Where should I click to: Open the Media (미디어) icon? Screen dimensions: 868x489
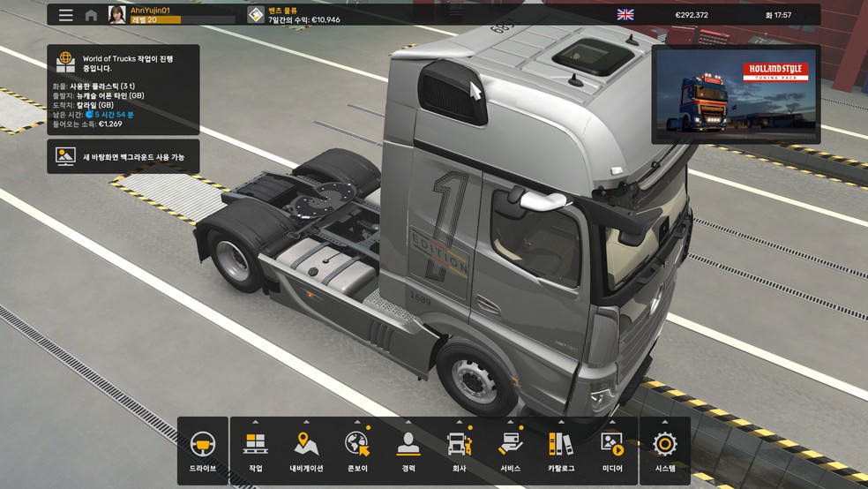(x=612, y=444)
